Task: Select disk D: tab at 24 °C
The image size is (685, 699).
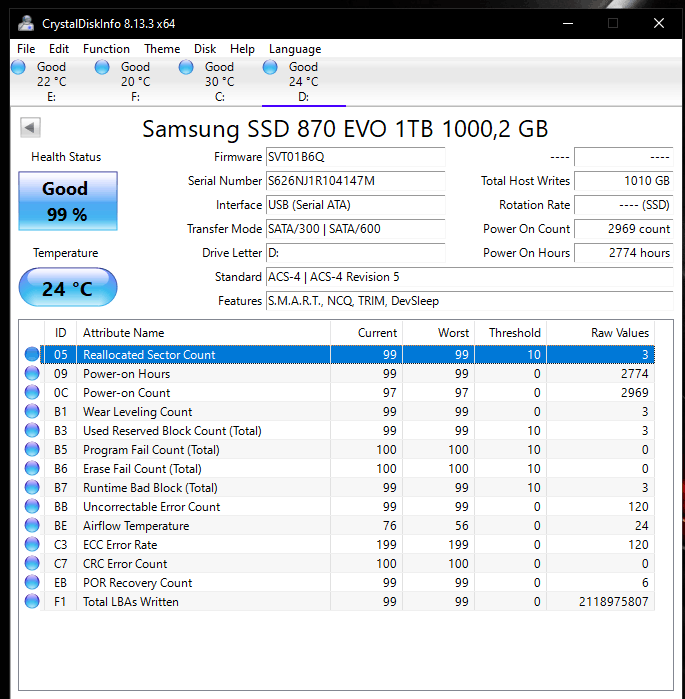Action: (x=304, y=82)
